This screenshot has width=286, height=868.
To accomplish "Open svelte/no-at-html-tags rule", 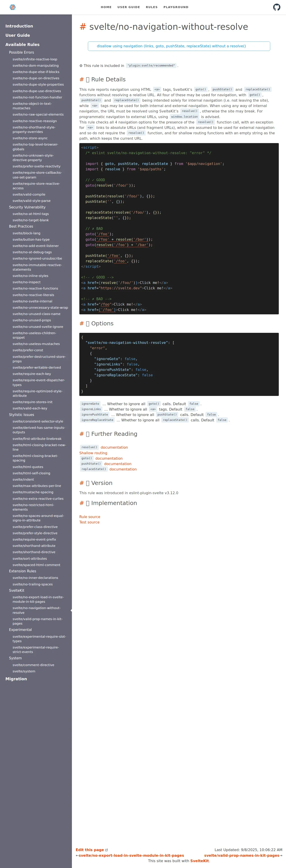I will point(31,214).
